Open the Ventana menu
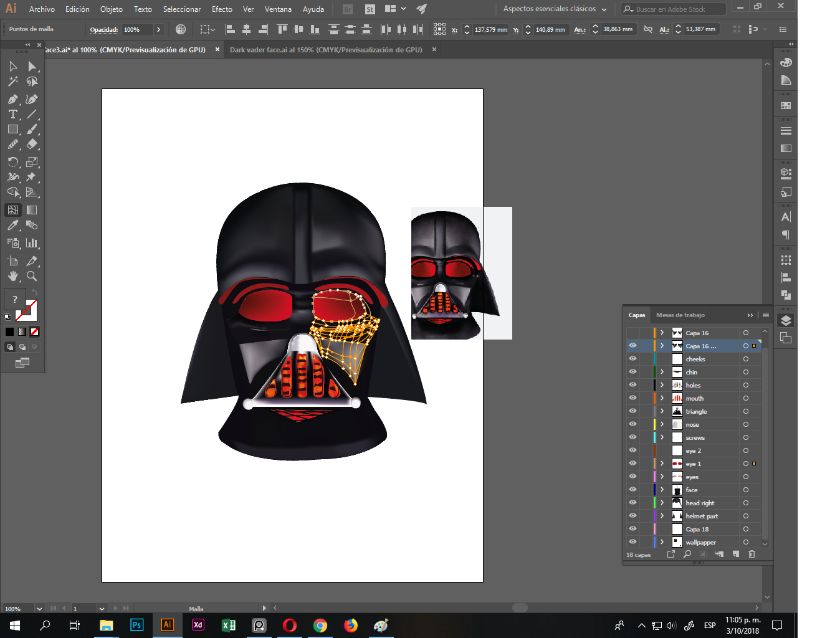 click(x=278, y=9)
